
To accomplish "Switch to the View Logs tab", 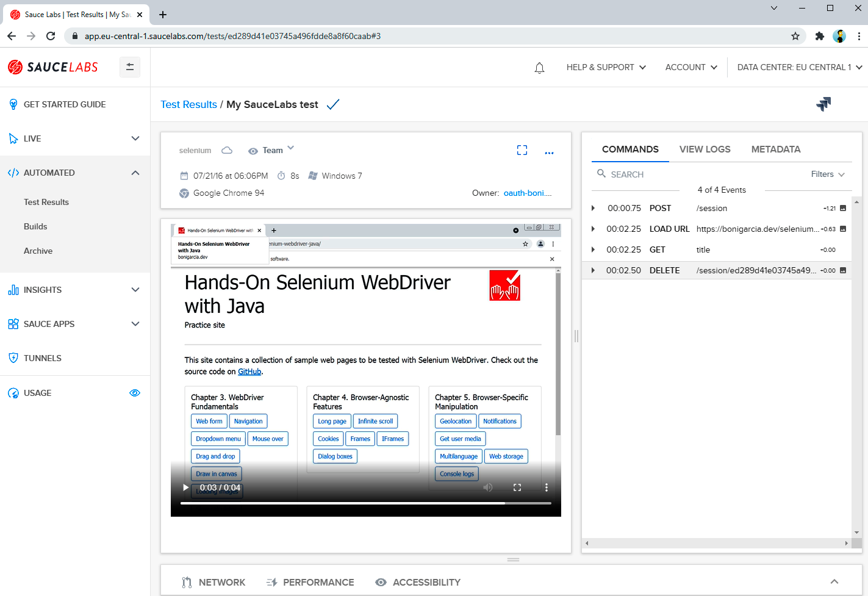I will coord(705,149).
